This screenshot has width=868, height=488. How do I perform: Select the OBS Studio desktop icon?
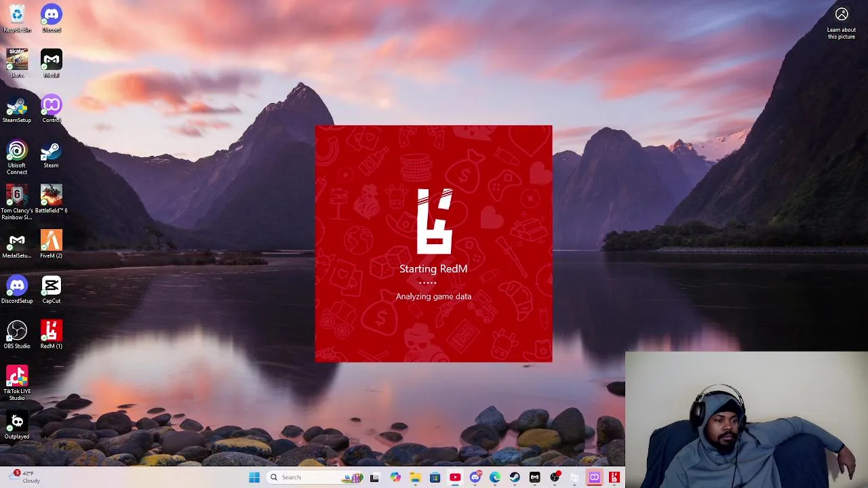(17, 335)
